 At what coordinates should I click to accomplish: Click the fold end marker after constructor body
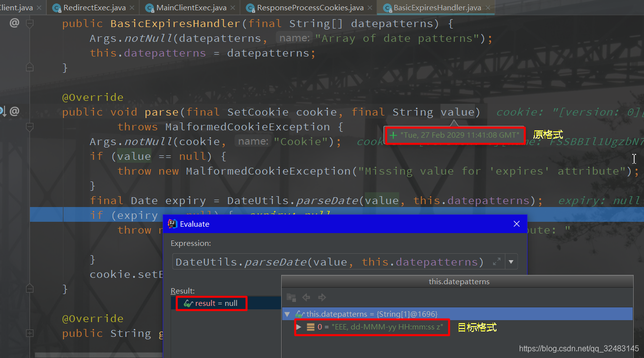coord(29,67)
